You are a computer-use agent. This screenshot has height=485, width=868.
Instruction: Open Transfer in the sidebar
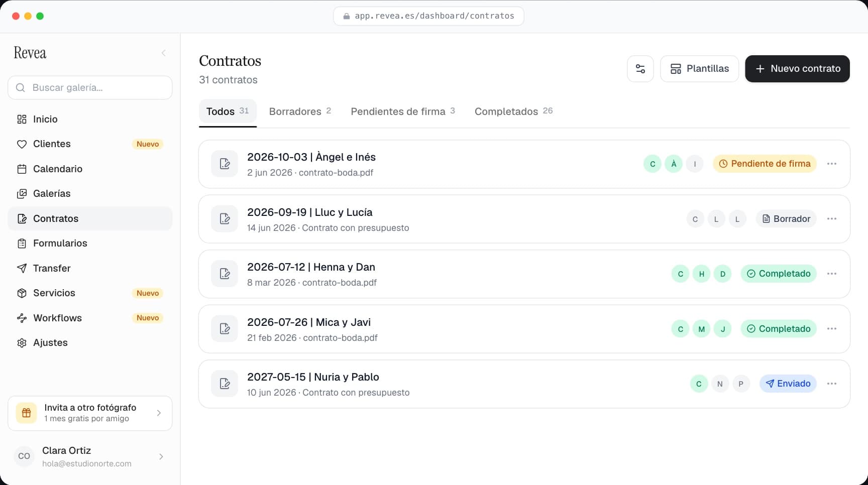(90, 268)
